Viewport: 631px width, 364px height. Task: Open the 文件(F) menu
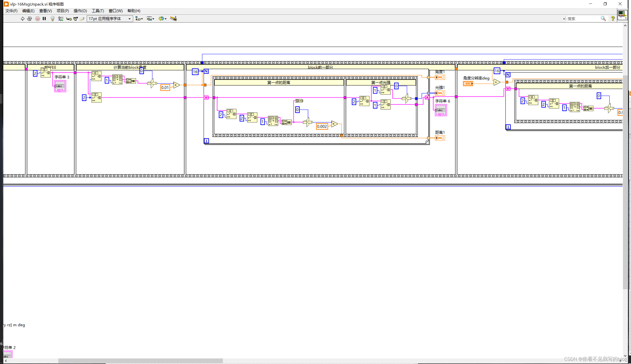coord(11,11)
